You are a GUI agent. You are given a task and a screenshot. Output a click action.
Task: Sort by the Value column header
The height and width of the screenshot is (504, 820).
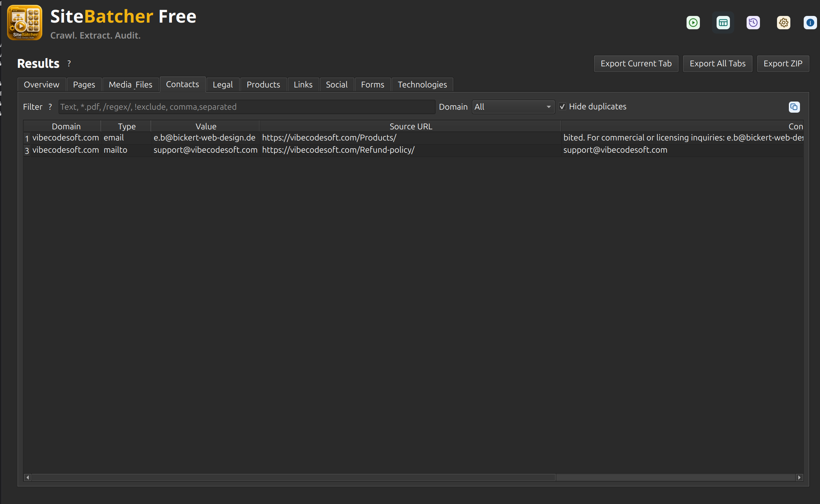206,126
